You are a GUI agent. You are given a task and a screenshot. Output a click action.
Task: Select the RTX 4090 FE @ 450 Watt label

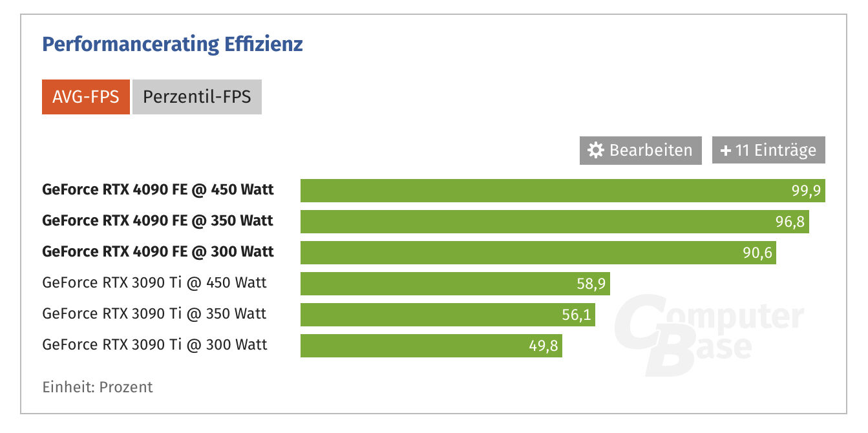(158, 190)
